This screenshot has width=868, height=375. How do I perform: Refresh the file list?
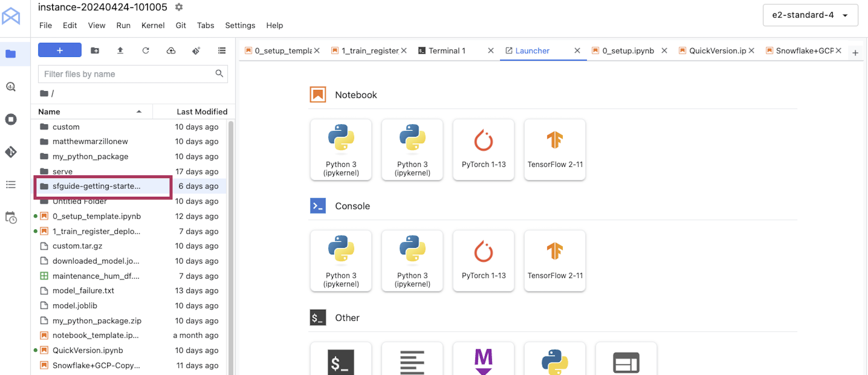(x=146, y=51)
